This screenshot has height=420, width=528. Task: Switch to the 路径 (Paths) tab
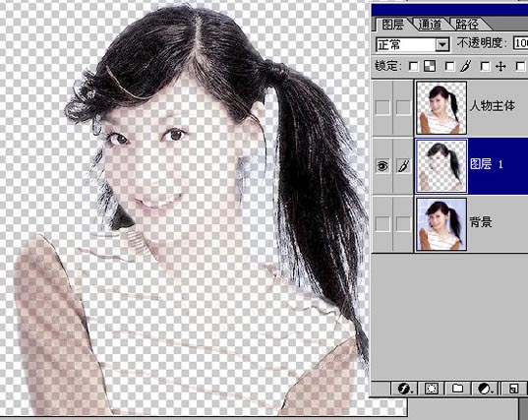[x=467, y=25]
